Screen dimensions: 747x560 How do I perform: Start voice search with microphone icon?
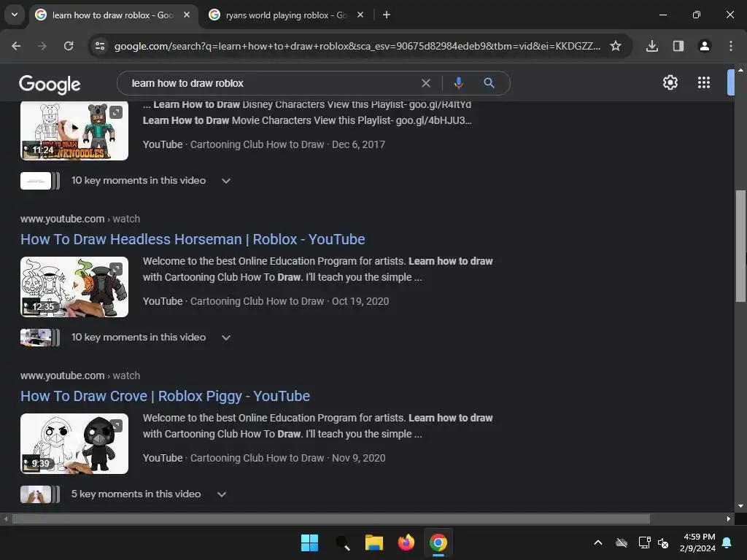click(458, 83)
